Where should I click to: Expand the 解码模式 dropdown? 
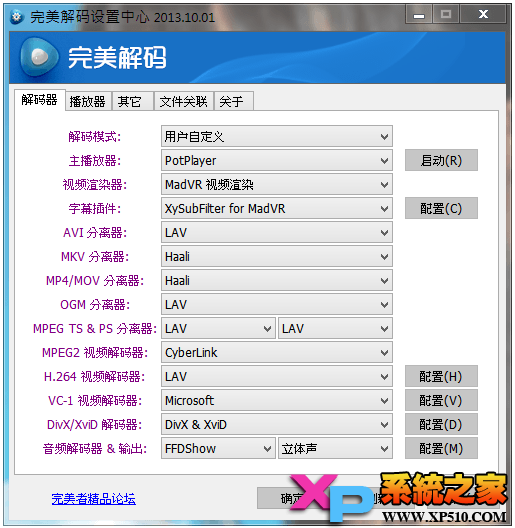click(x=277, y=136)
